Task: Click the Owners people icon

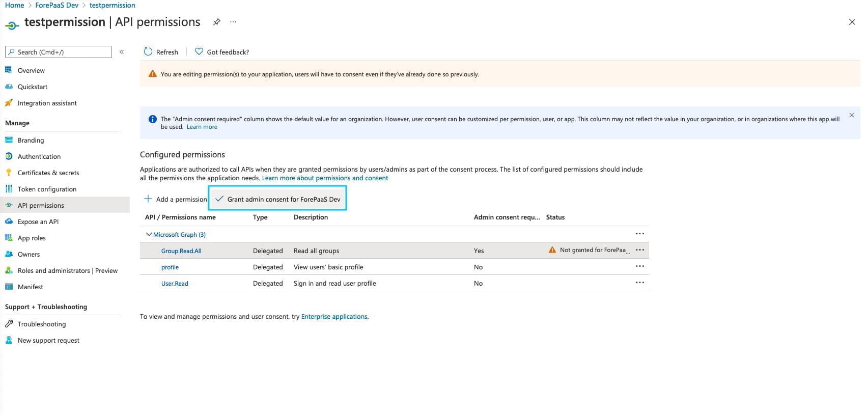Action: coord(9,254)
